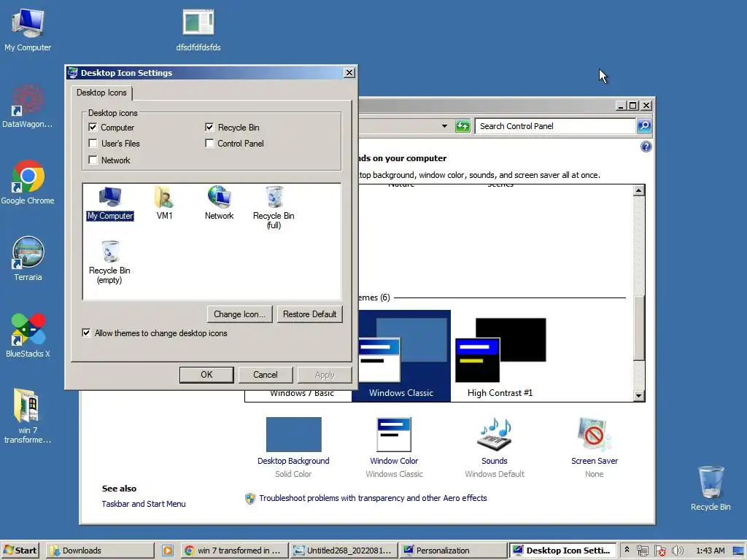Click the themes list scroll down arrow
The width and height of the screenshot is (747, 560).
(x=639, y=395)
